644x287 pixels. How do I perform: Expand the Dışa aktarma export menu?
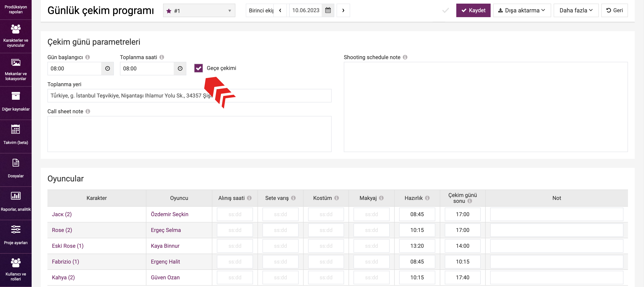coord(522,10)
